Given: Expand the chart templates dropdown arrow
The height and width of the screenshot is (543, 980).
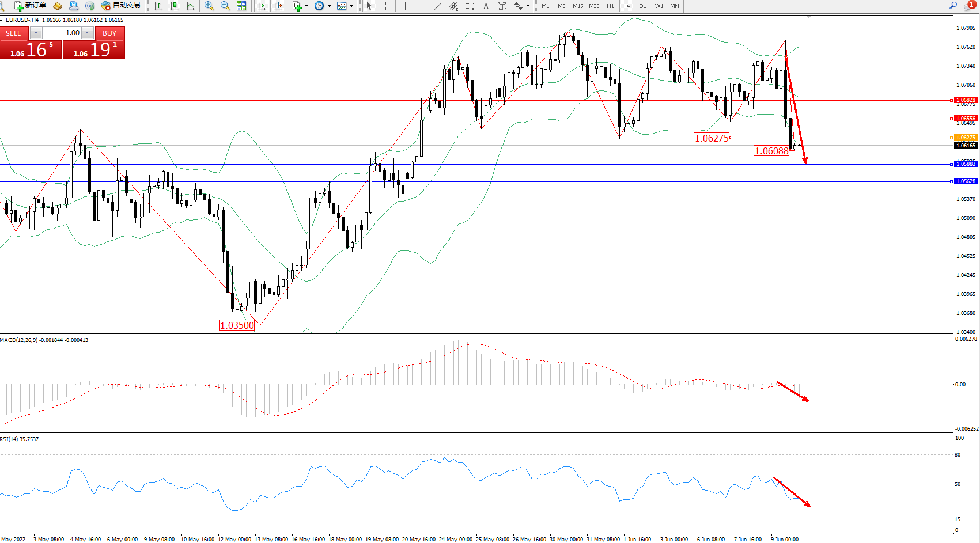Looking at the screenshot, I should point(351,6).
